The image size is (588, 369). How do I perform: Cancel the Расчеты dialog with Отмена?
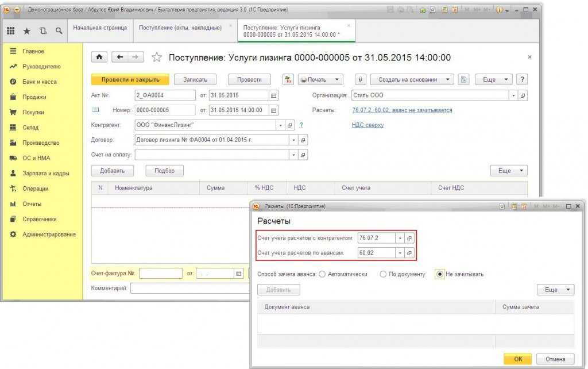pyautogui.click(x=555, y=359)
